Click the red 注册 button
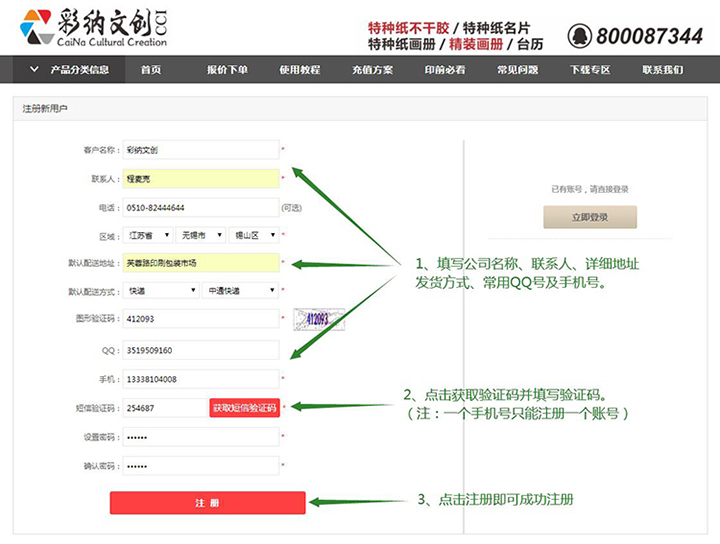 (x=207, y=503)
